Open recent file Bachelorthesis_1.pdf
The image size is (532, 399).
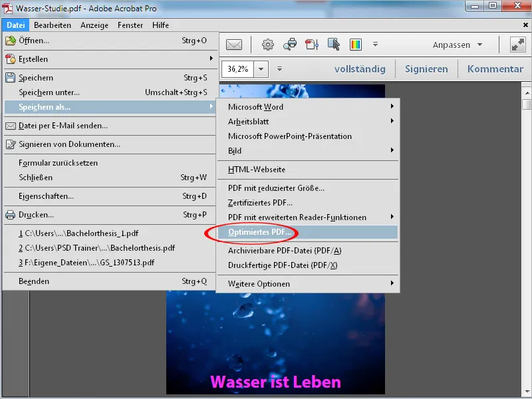pos(109,233)
